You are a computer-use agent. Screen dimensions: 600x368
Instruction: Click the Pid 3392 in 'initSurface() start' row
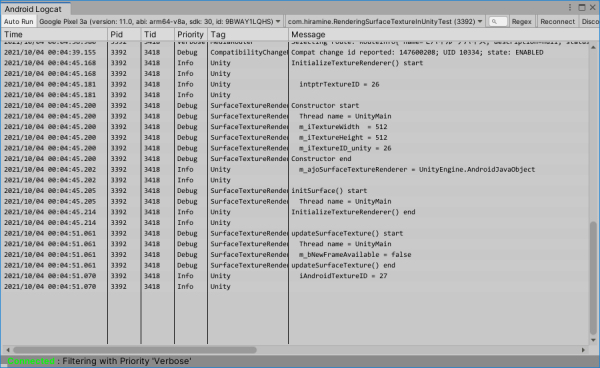click(x=119, y=191)
